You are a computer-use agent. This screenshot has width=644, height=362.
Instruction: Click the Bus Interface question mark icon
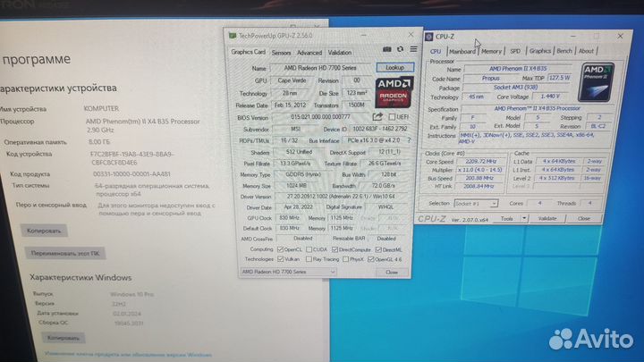coord(409,140)
